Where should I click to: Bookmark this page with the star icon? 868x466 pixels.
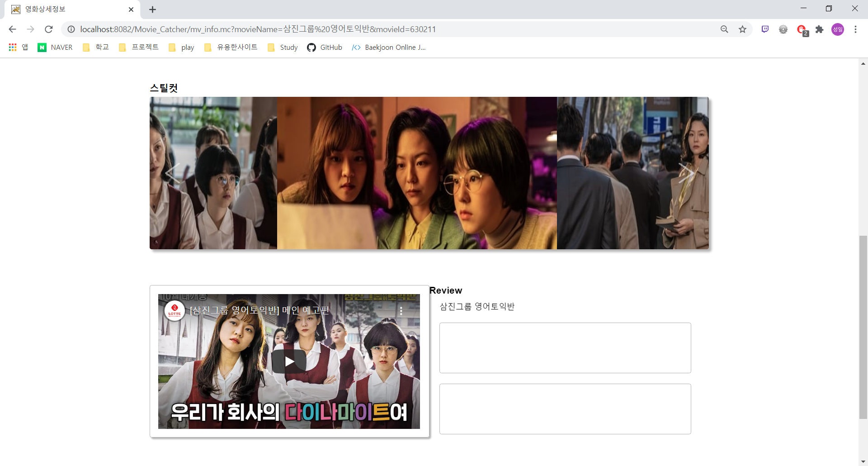(743, 29)
